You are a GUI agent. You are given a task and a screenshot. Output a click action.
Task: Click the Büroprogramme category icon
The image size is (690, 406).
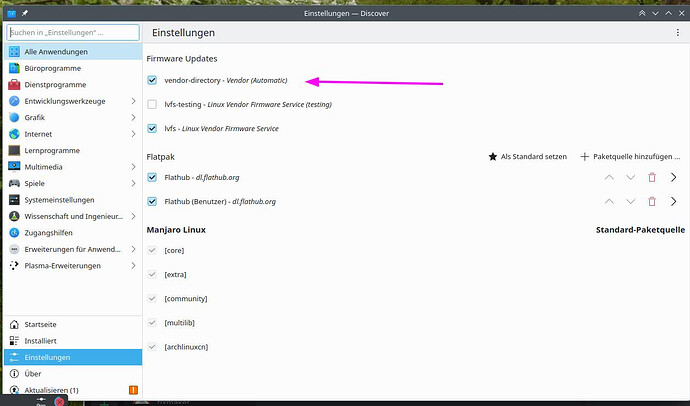(14, 68)
